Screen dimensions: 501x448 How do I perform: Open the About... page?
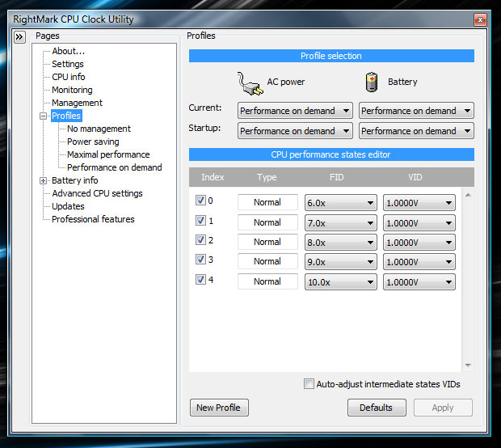(69, 51)
